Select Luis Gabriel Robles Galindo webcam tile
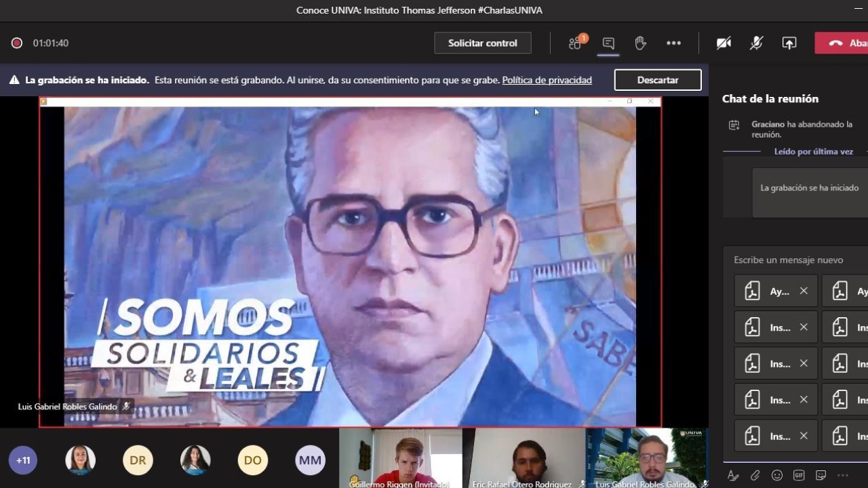The width and height of the screenshot is (868, 488). [648, 458]
